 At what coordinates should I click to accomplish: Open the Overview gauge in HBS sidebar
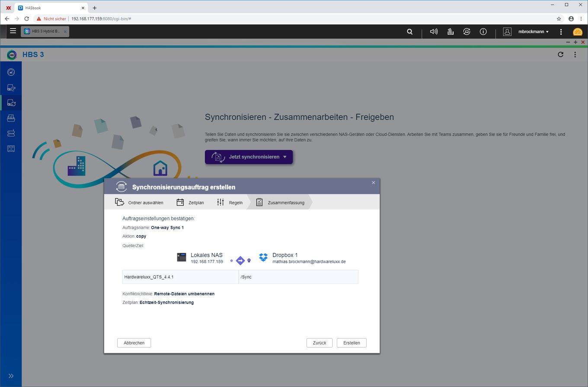[11, 72]
